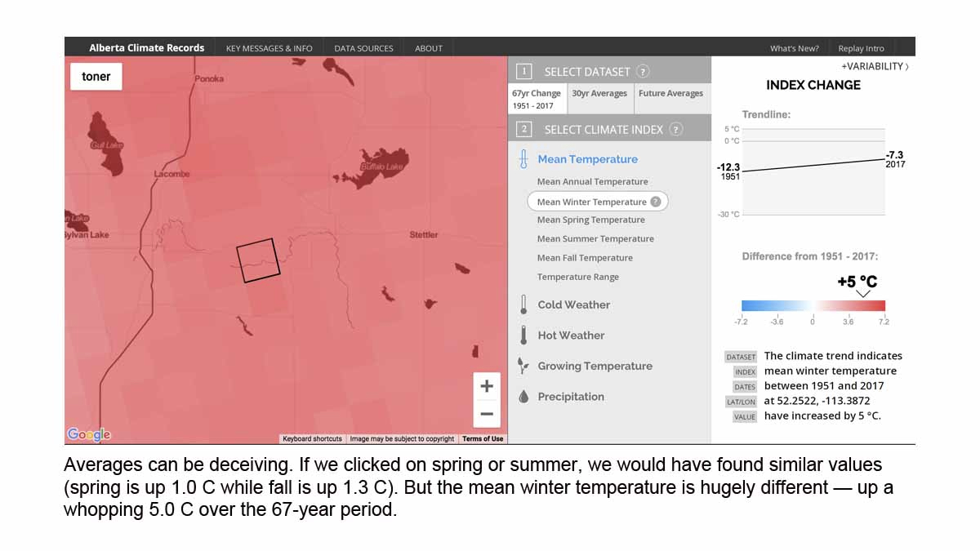Click the Precipitation droplet icon
980x551 pixels.
point(523,396)
